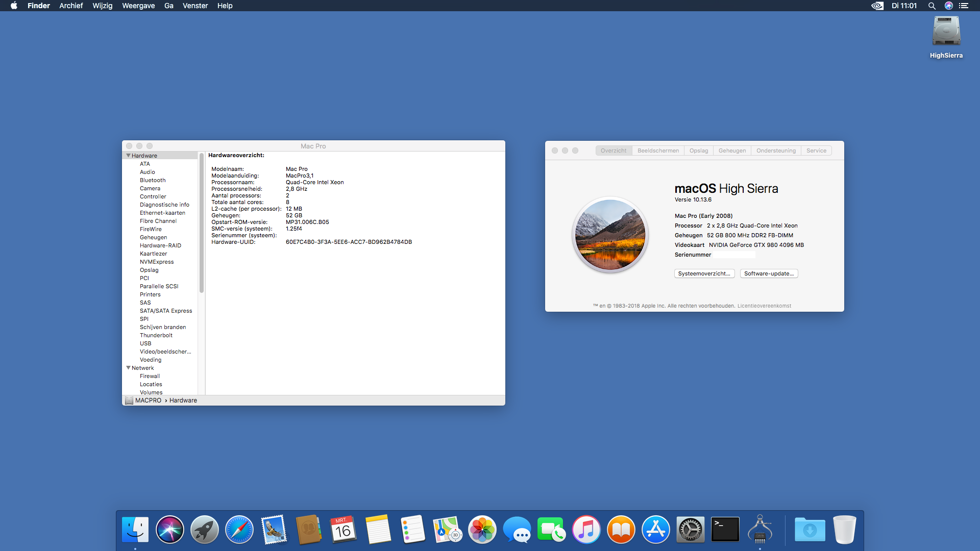Switch to the Opslag tab
The width and height of the screenshot is (980, 551).
699,151
